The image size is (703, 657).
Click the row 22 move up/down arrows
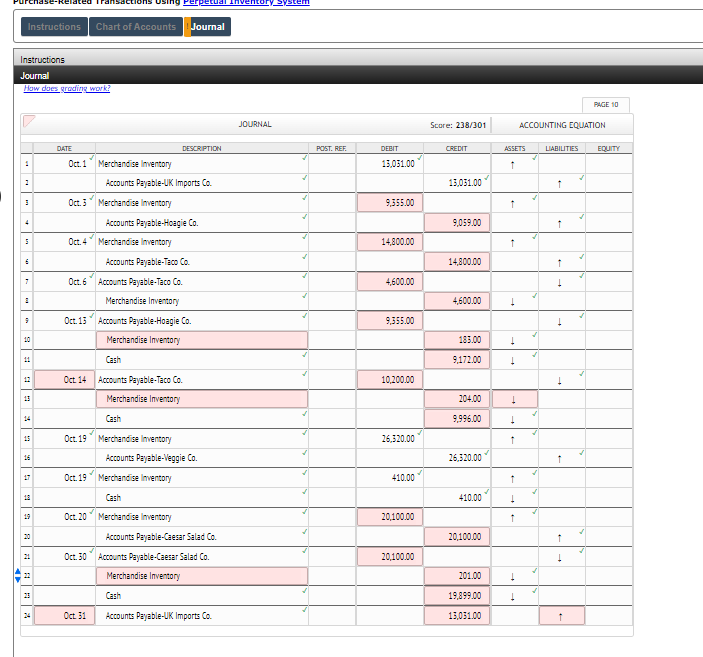(x=17, y=575)
